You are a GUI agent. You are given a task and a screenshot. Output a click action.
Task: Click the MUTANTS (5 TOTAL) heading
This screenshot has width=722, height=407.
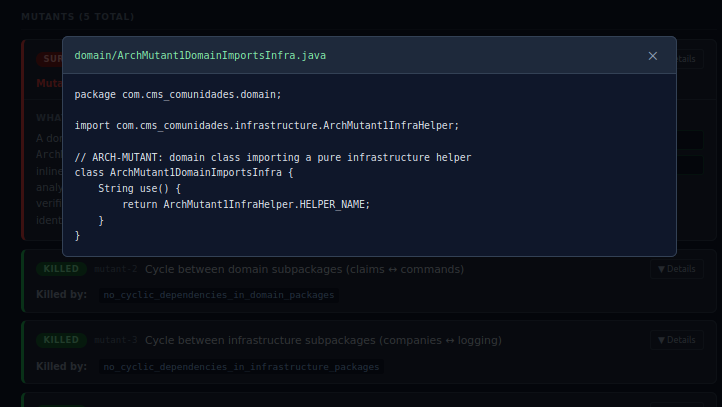78,17
